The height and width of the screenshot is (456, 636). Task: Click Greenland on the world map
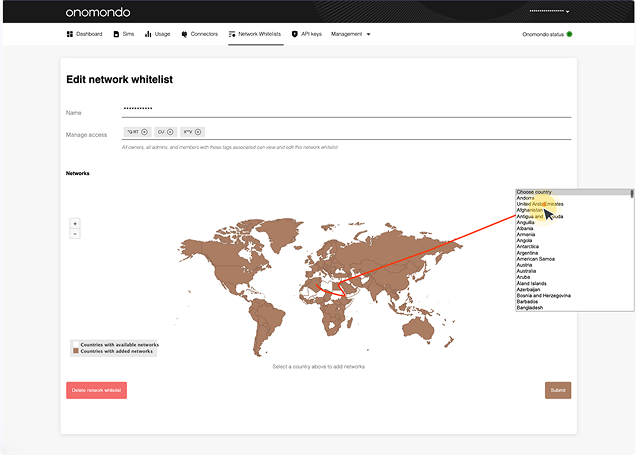tap(280, 234)
